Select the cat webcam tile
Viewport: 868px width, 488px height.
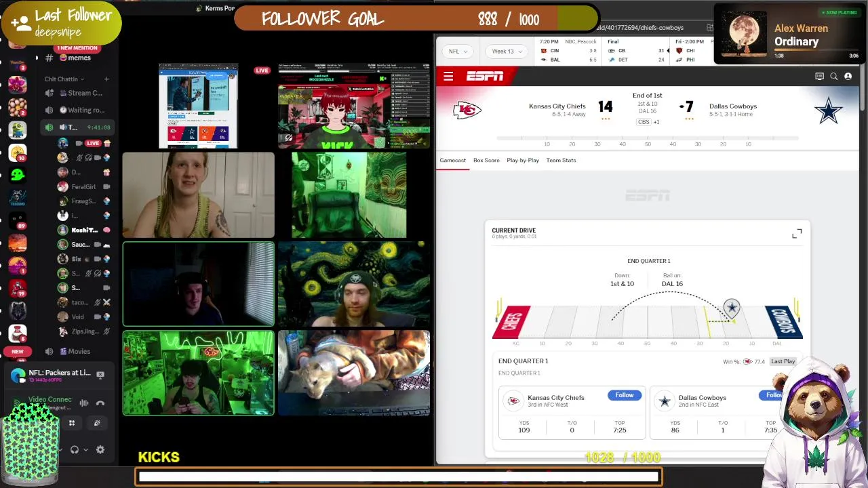click(x=353, y=373)
